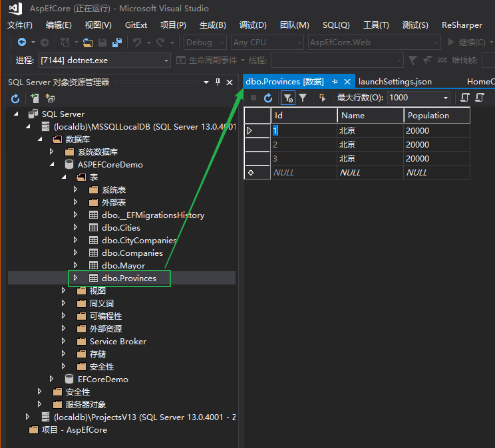The height and width of the screenshot is (448, 495).
Task: Click the New Project toolbar icon
Action: pos(65,43)
